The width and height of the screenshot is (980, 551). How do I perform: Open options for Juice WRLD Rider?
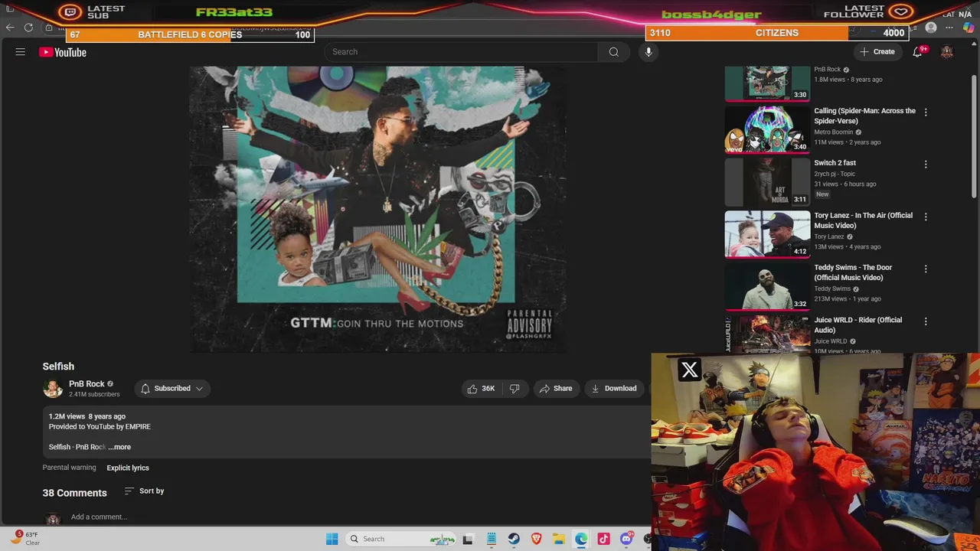tap(926, 321)
